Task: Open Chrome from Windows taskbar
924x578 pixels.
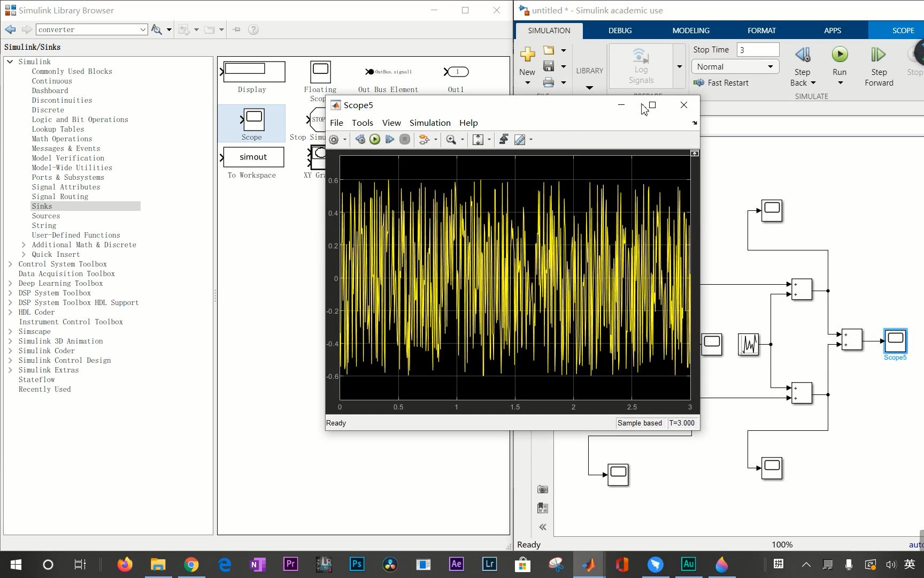Action: [191, 565]
